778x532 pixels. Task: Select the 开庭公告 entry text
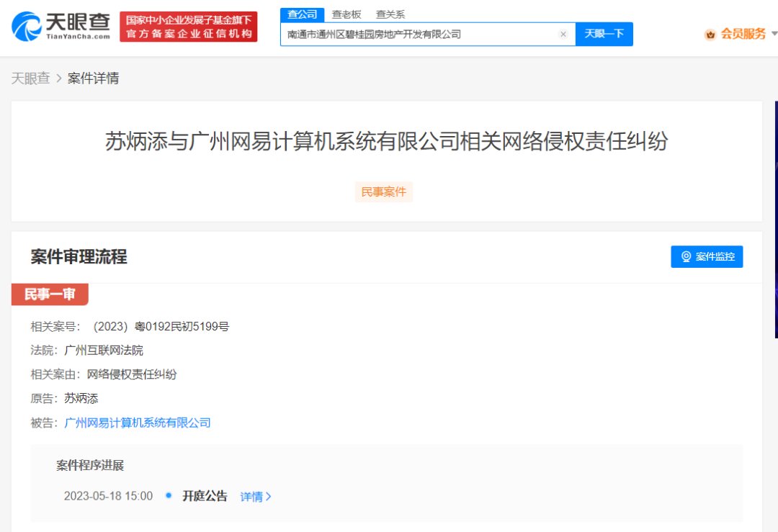[x=205, y=496]
